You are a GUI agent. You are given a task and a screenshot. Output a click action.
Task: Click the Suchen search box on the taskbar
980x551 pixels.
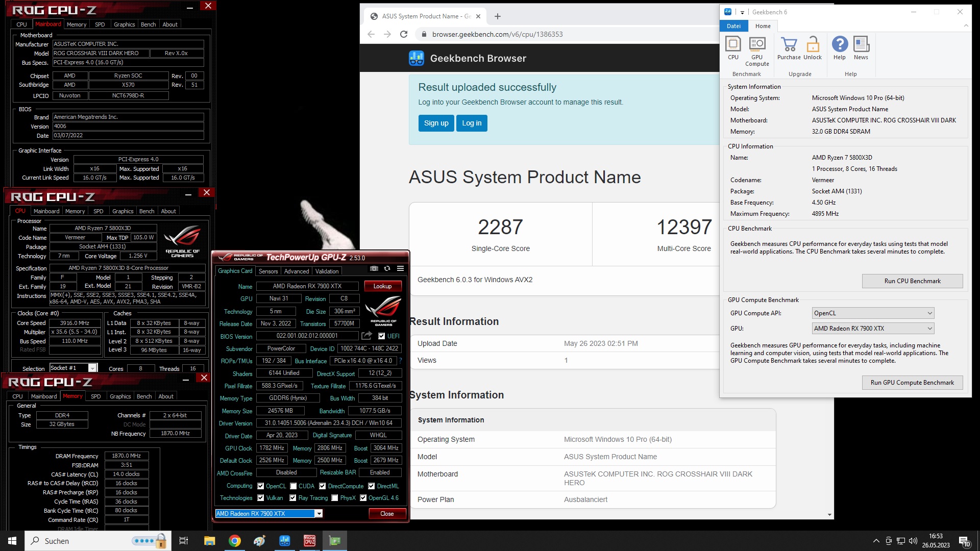(x=97, y=541)
